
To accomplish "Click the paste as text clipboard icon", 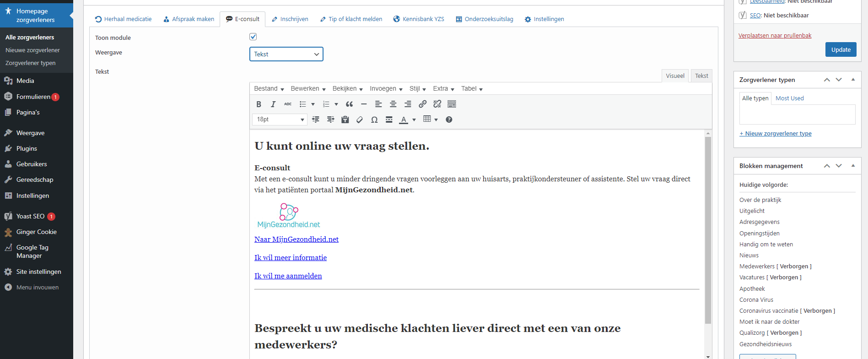I will click(345, 120).
